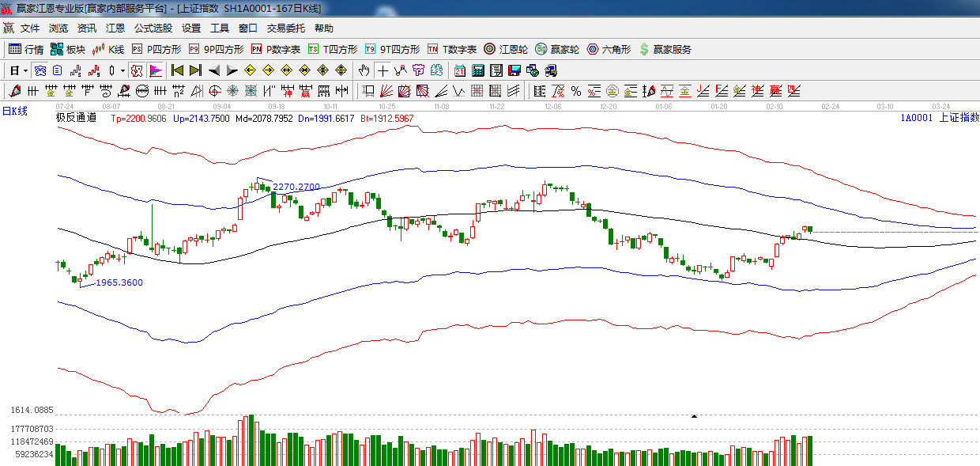Click the hand pan tool icon
The image size is (980, 466).
(x=364, y=70)
